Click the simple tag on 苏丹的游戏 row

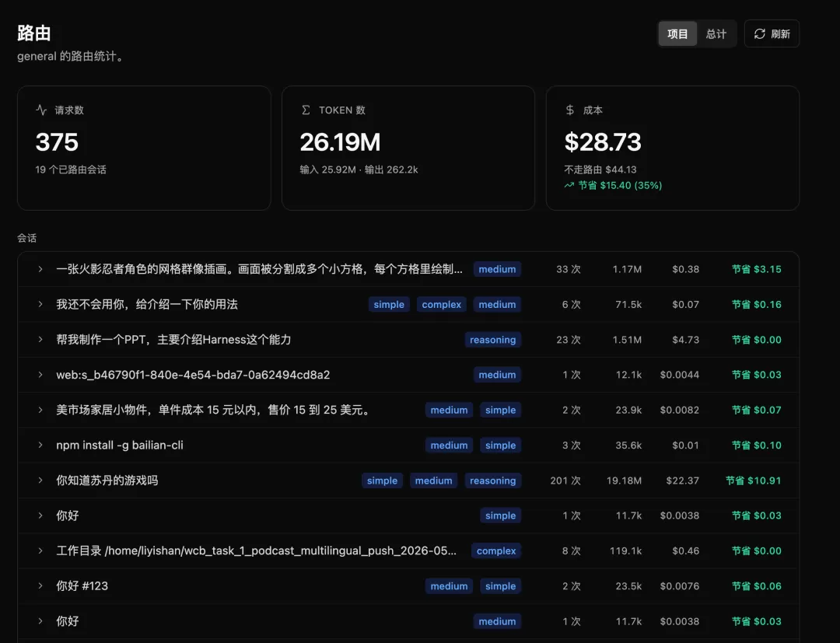[x=382, y=481]
